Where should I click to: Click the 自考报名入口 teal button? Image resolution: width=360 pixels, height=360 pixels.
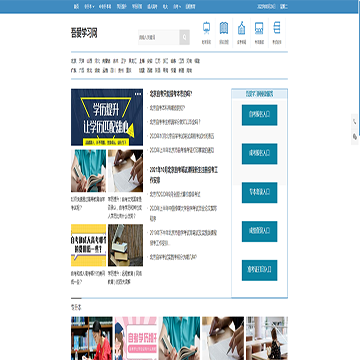click(x=259, y=115)
